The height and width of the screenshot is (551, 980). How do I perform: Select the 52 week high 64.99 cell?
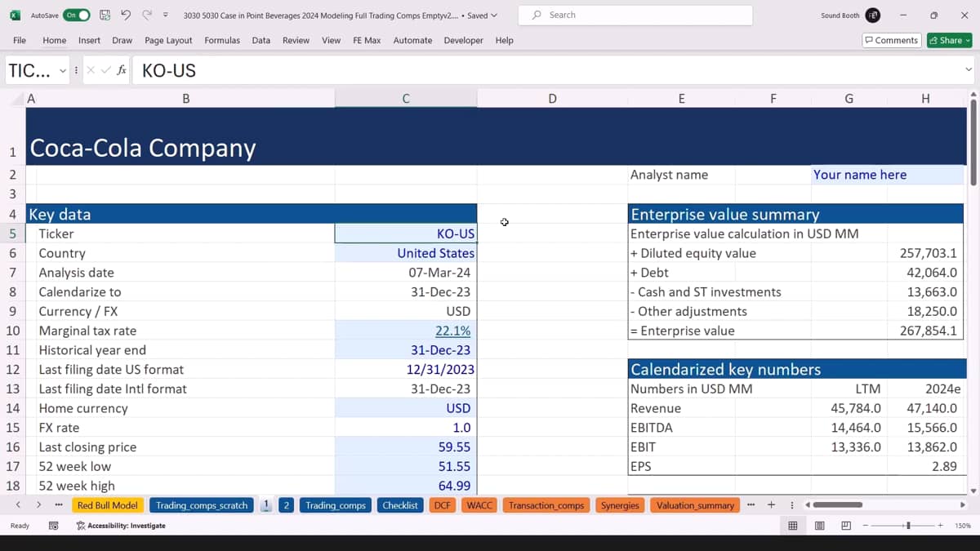pos(406,486)
